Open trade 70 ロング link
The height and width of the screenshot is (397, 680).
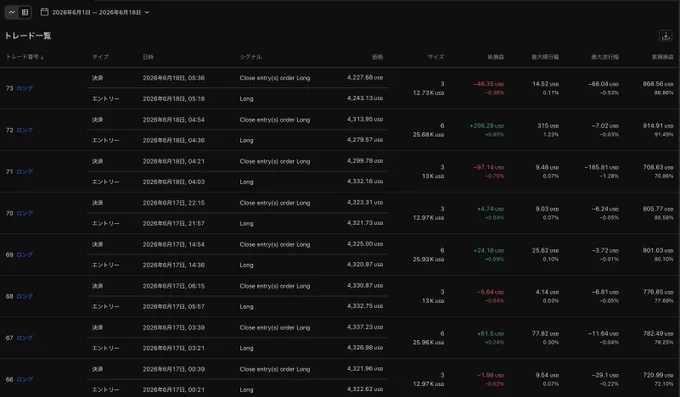[25, 213]
